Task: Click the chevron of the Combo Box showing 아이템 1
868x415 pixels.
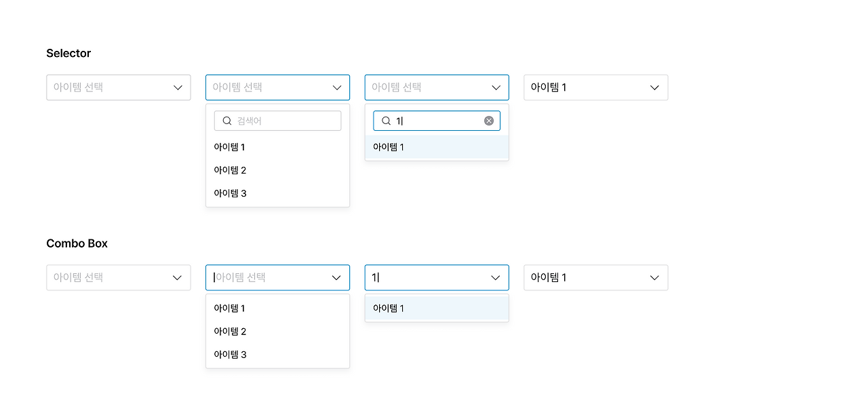Action: [x=654, y=277]
